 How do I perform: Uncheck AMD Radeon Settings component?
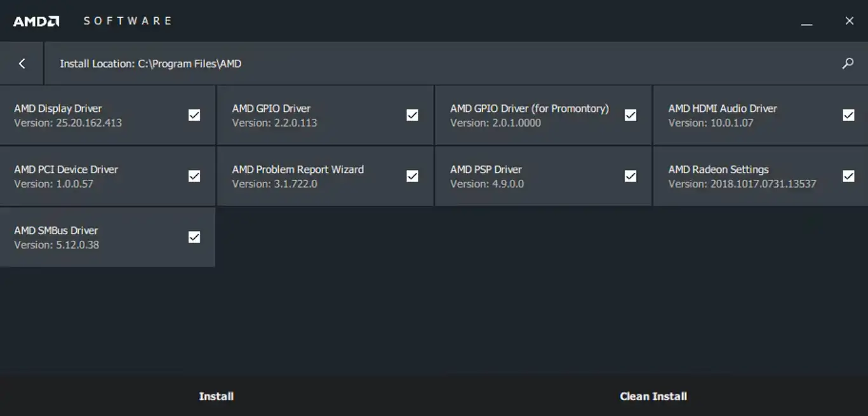(x=848, y=176)
